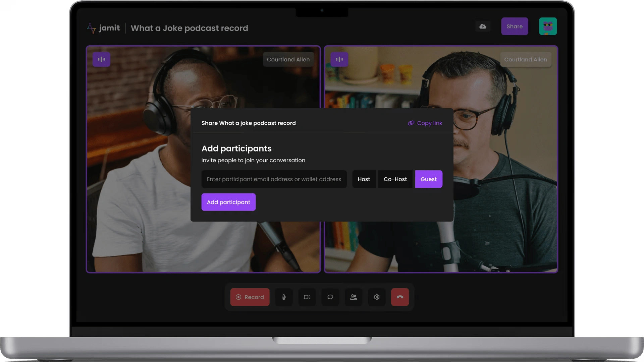Image resolution: width=644 pixels, height=362 pixels.
Task: Select the Guest role
Action: tap(429, 179)
